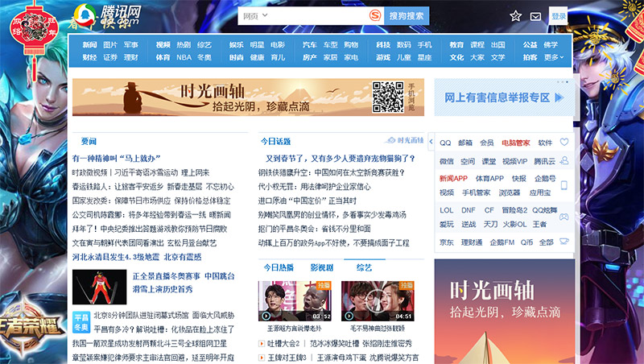Open the ski jumping news thumbnail
The height and width of the screenshot is (364, 644).
pos(99,287)
